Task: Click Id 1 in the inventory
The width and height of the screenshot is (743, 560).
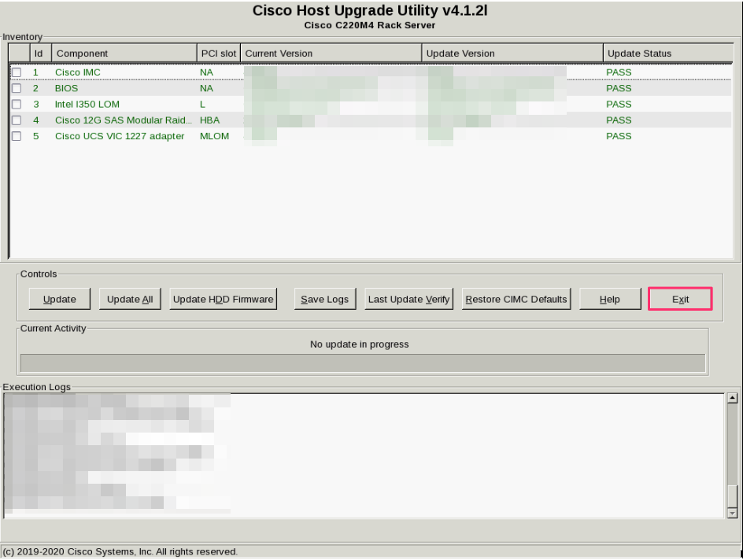Action: click(35, 72)
